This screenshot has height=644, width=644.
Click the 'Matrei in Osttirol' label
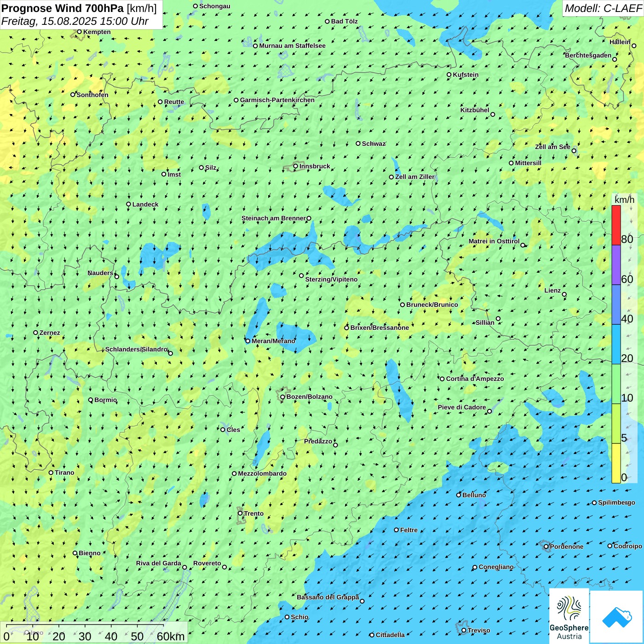(494, 241)
